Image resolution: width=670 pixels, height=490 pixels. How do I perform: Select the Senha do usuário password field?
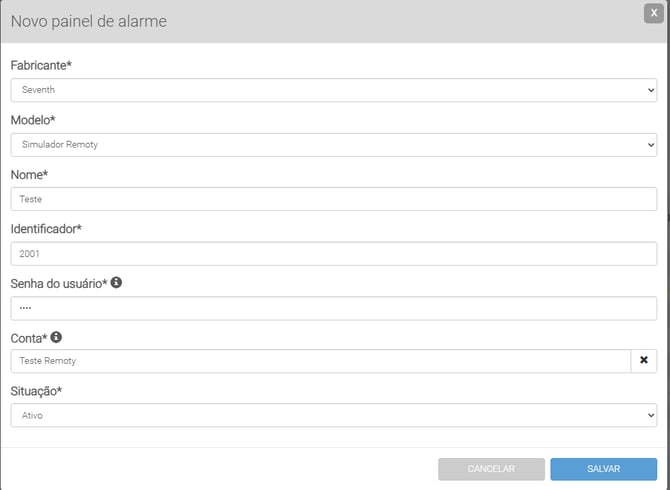[x=333, y=307]
